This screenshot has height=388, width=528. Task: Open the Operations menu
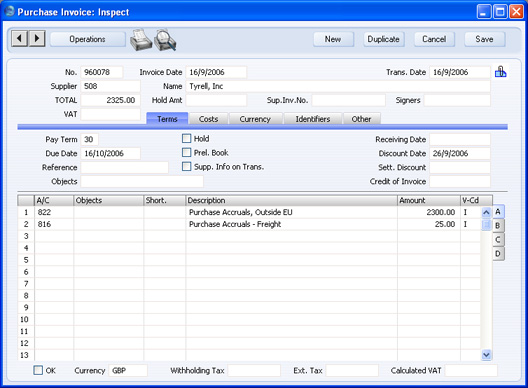click(x=88, y=39)
